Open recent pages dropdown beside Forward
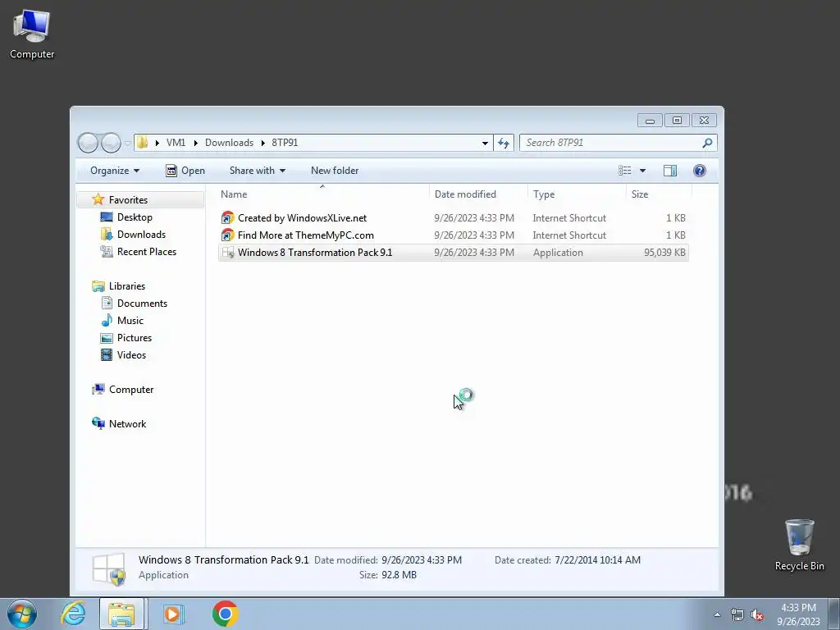 (x=127, y=143)
